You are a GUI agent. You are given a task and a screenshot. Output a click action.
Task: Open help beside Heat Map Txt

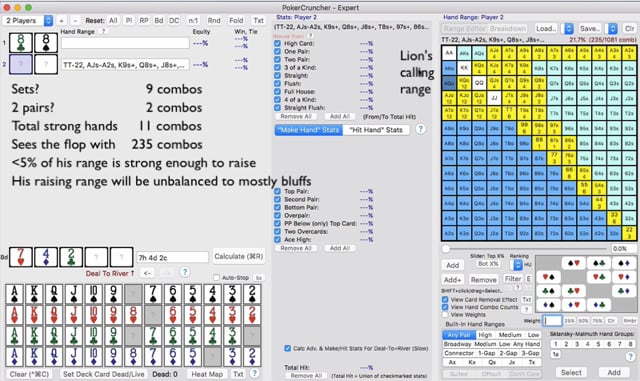(x=254, y=373)
